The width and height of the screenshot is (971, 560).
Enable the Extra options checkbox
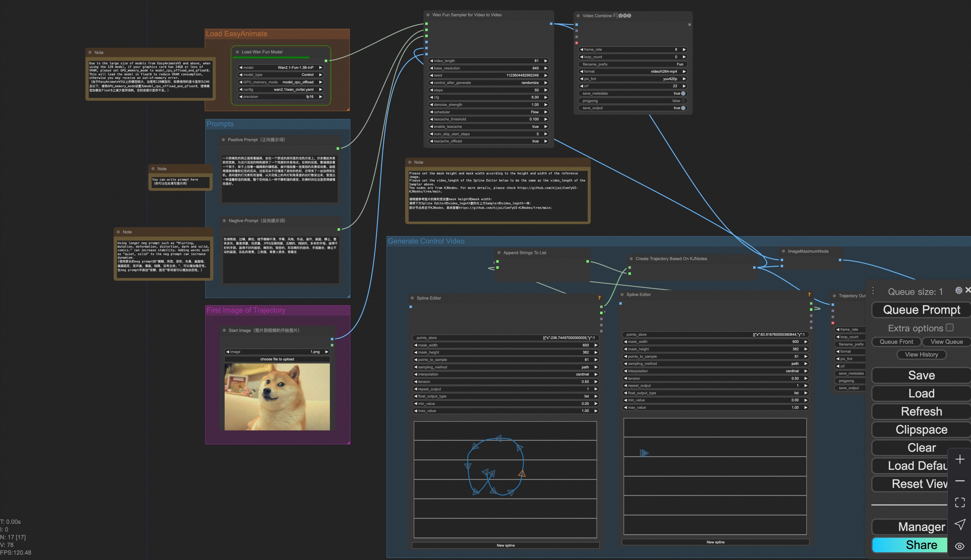[949, 327]
